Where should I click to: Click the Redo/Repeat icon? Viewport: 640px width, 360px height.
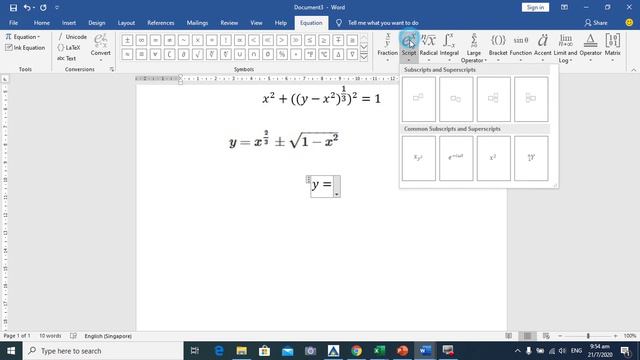(43, 7)
